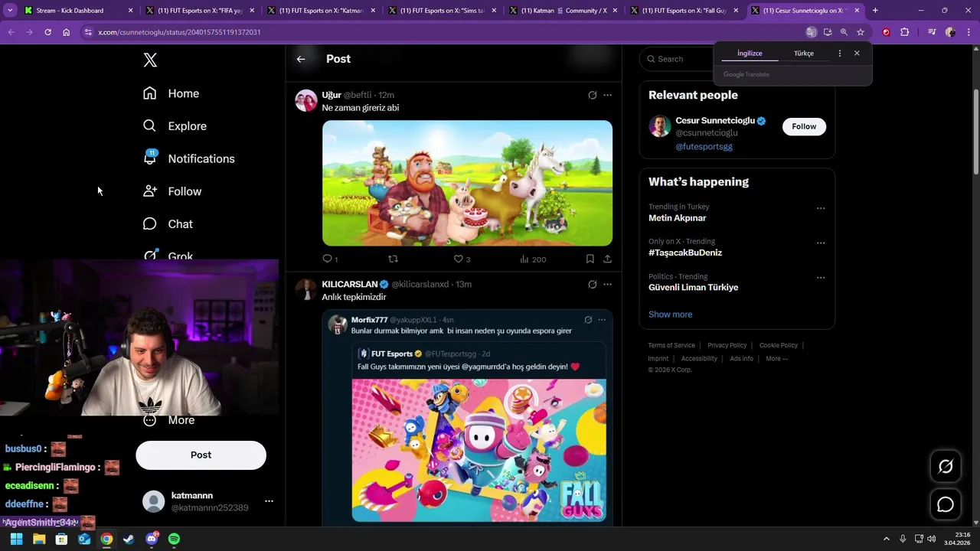Image resolution: width=980 pixels, height=551 pixels.
Task: Open the floating Grok button
Action: point(946,467)
